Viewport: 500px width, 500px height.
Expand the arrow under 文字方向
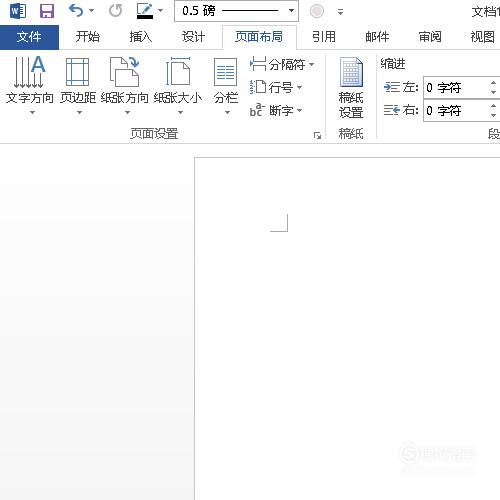point(32,112)
